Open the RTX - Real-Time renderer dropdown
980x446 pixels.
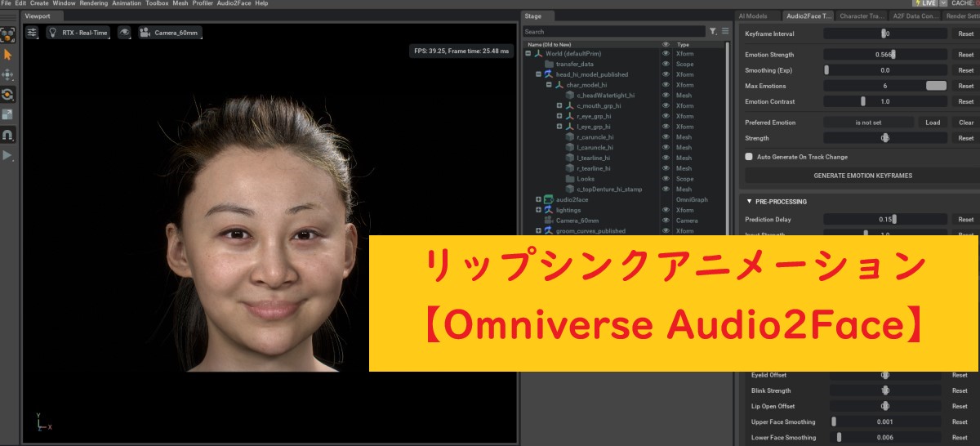[x=78, y=33]
